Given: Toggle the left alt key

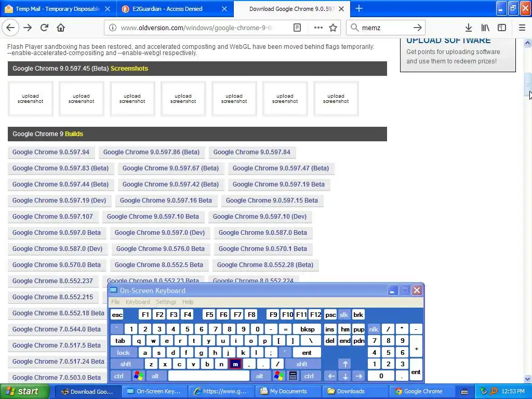Looking at the screenshot, I should 155,376.
